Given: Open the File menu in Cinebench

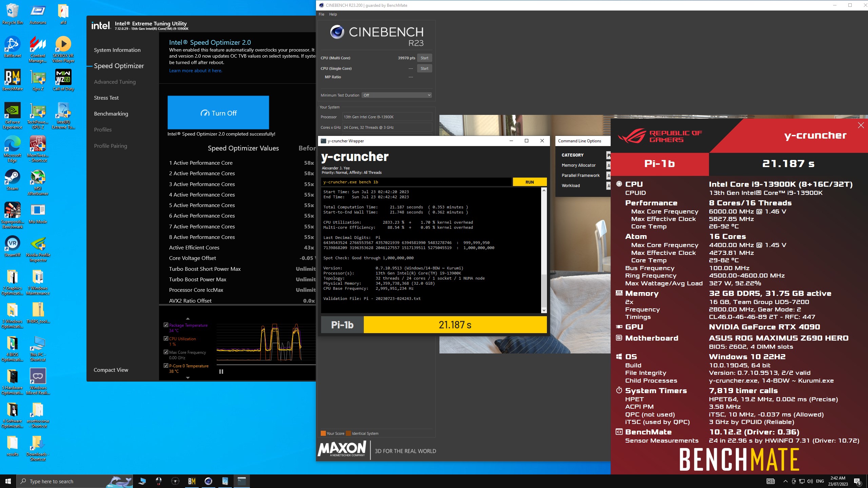Looking at the screenshot, I should (x=321, y=14).
